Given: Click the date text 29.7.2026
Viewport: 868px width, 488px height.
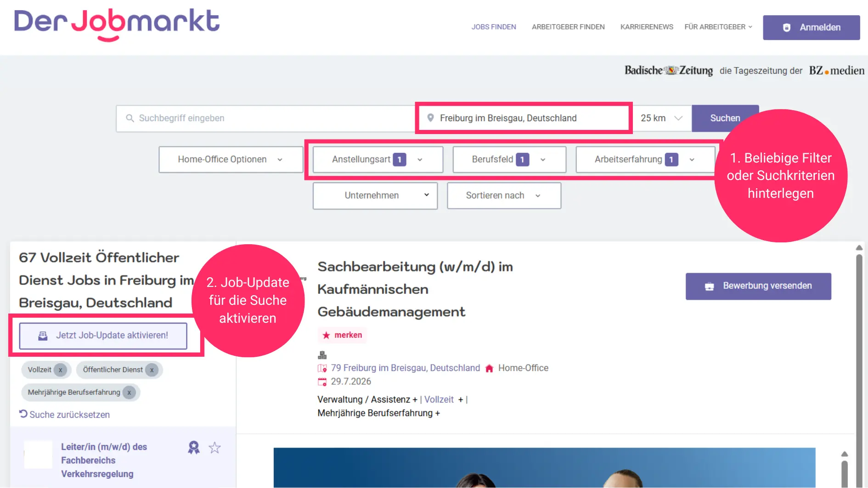Looking at the screenshot, I should tap(351, 381).
